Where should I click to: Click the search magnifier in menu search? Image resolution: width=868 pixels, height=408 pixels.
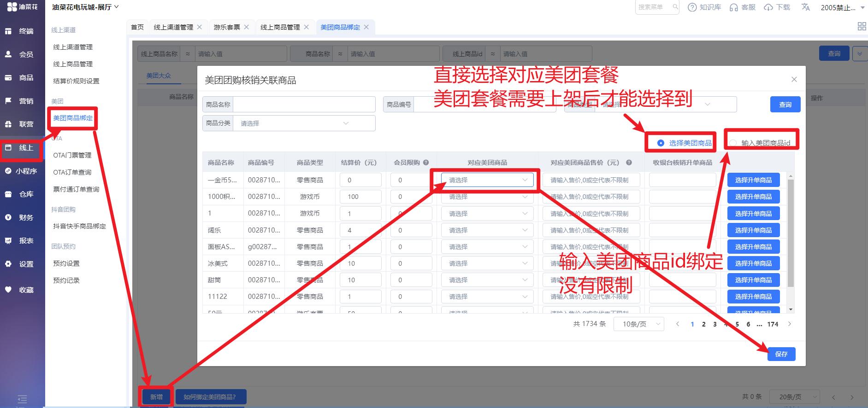click(x=675, y=7)
